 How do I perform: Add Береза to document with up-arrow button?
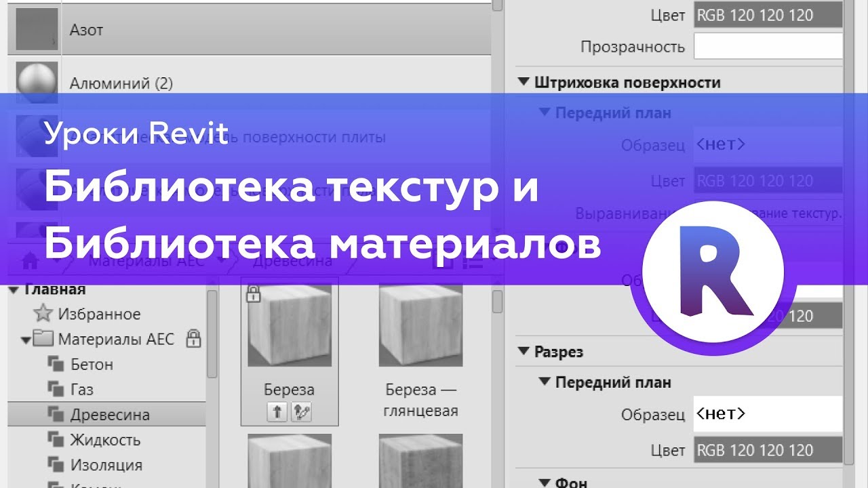tap(277, 413)
